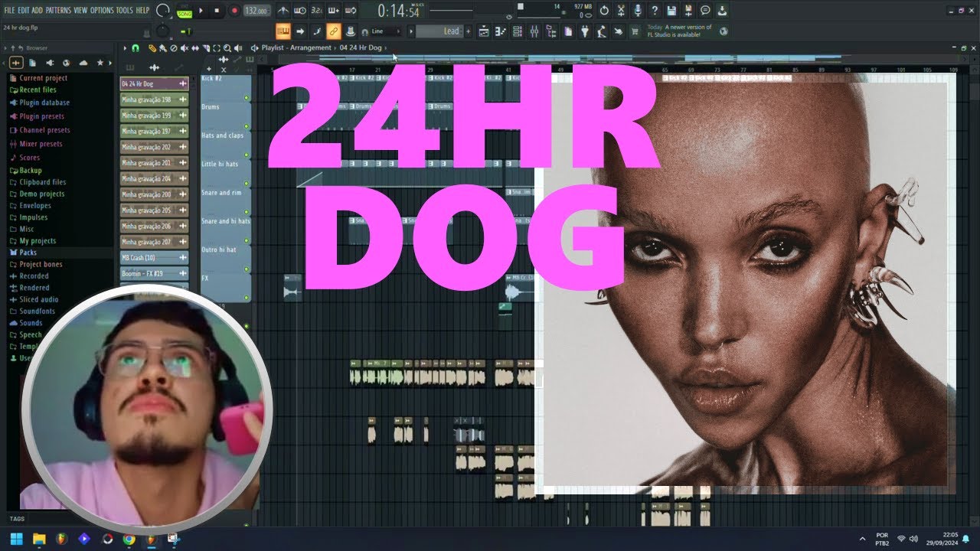Open the Undo history circular arrow icon

pyautogui.click(x=604, y=11)
